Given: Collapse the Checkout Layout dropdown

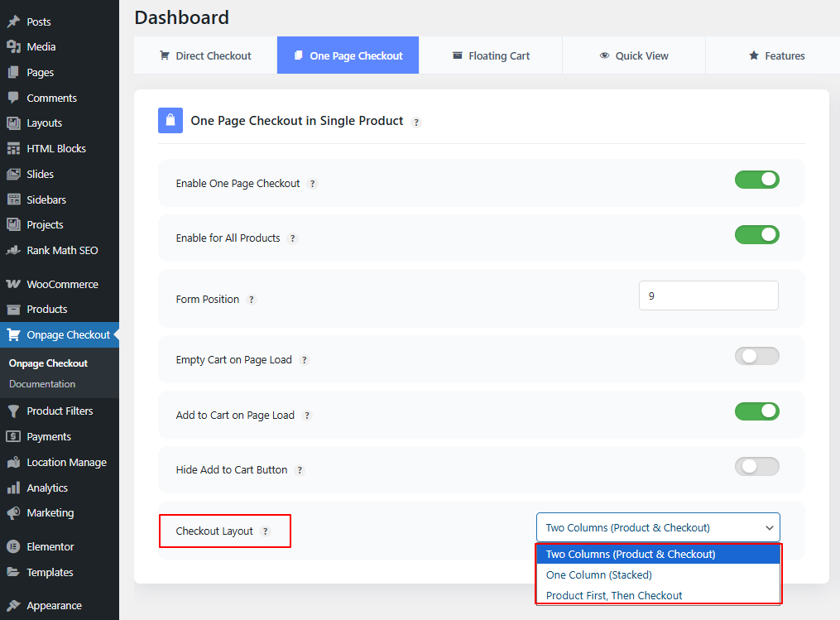Looking at the screenshot, I should tap(658, 528).
